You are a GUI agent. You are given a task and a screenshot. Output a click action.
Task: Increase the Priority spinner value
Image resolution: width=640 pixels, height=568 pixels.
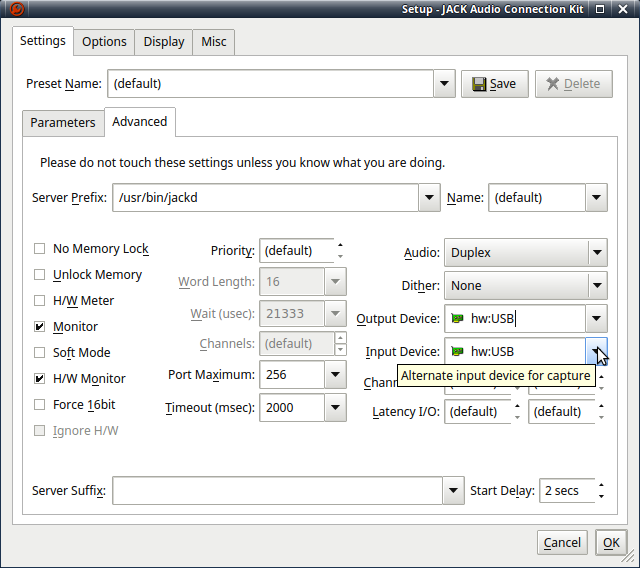[x=340, y=245]
